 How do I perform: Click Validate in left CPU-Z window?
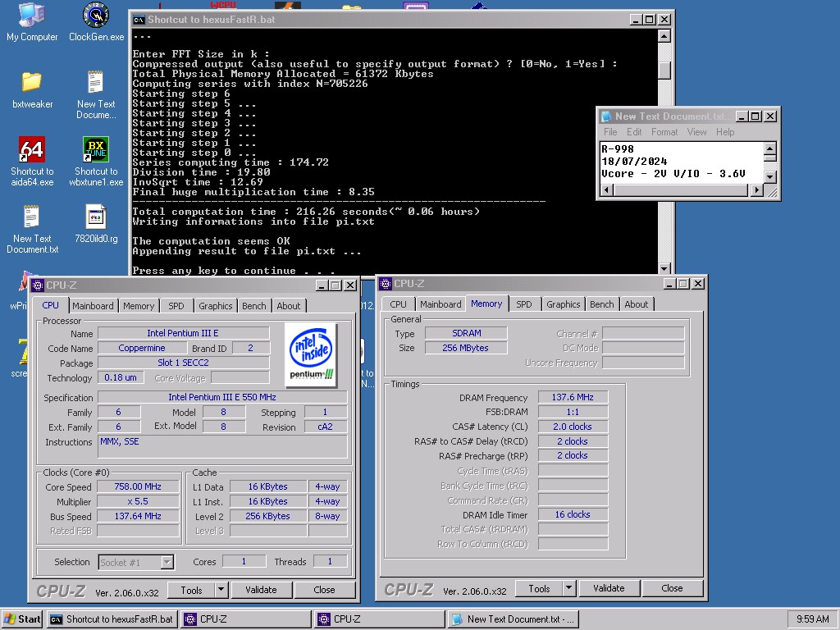261,590
